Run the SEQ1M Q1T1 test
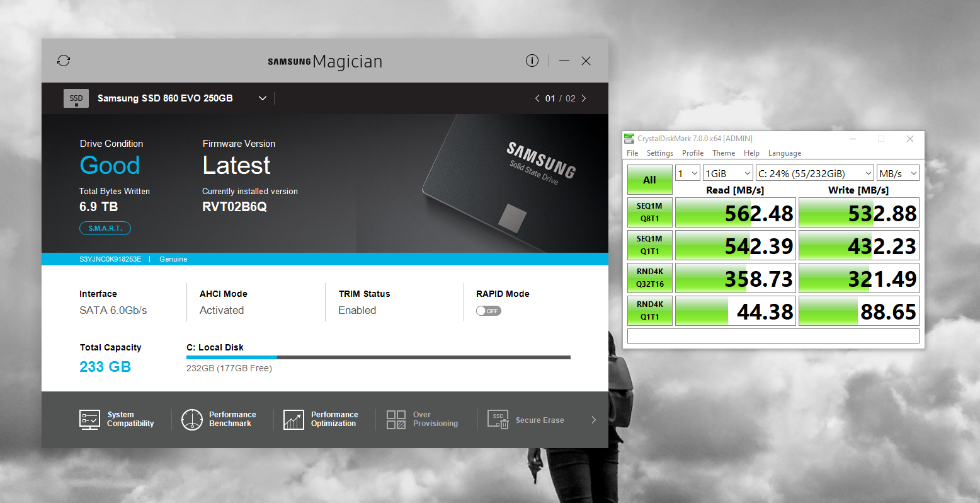The width and height of the screenshot is (980, 503). click(x=649, y=245)
